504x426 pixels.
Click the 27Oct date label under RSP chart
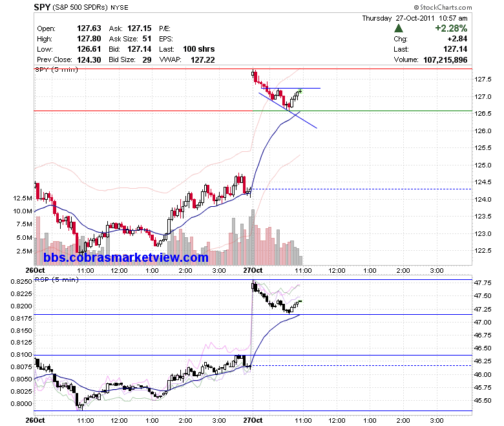(x=253, y=420)
